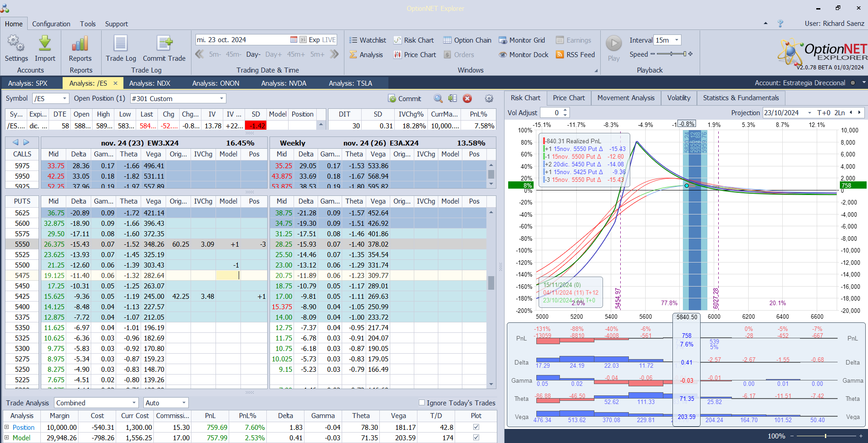The width and height of the screenshot is (868, 443).
Task: Click the Commit button above chain
Action: 404,99
